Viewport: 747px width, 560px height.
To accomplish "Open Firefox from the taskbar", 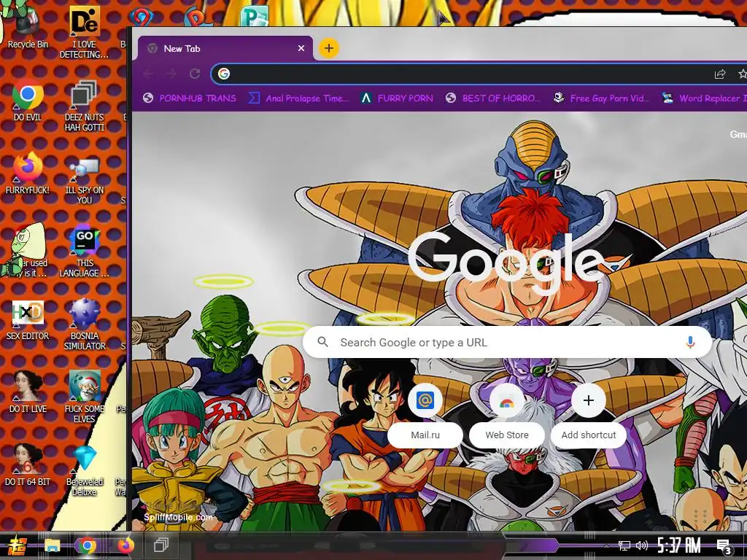I will 125,545.
